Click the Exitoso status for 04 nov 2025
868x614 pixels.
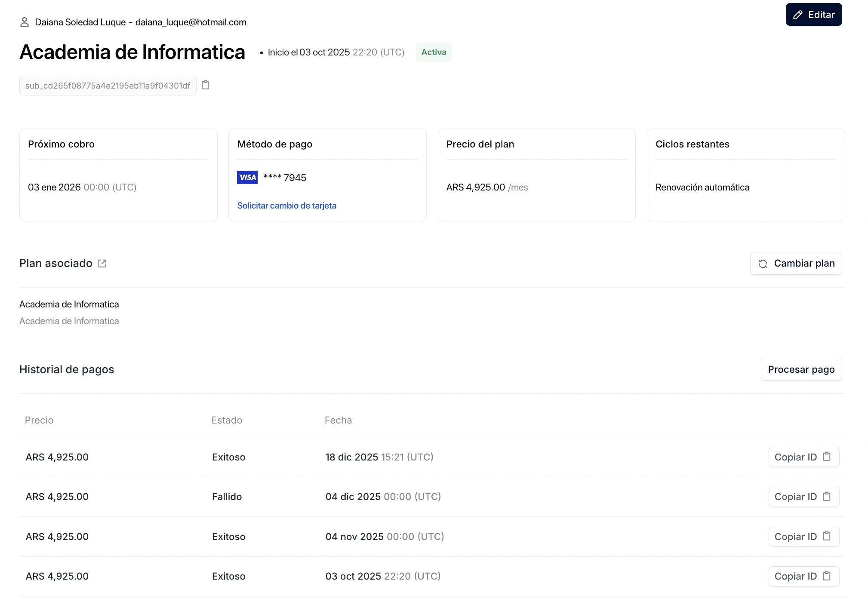tap(229, 537)
